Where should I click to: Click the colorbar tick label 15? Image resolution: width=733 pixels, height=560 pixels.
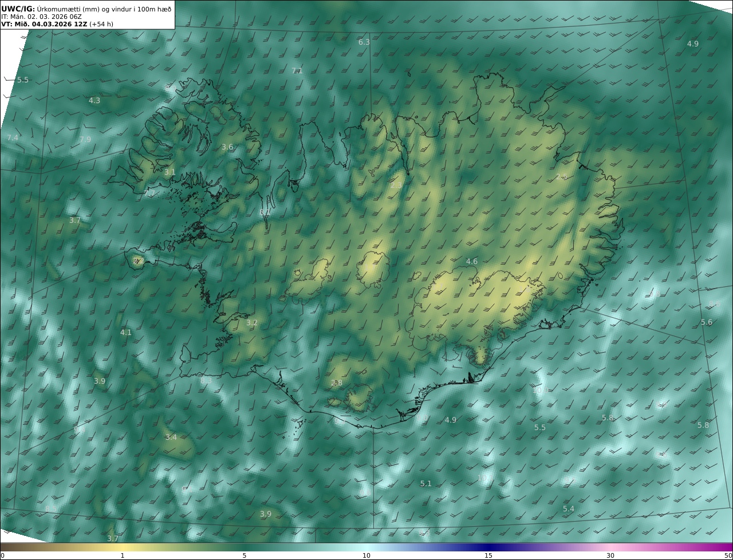488,555
